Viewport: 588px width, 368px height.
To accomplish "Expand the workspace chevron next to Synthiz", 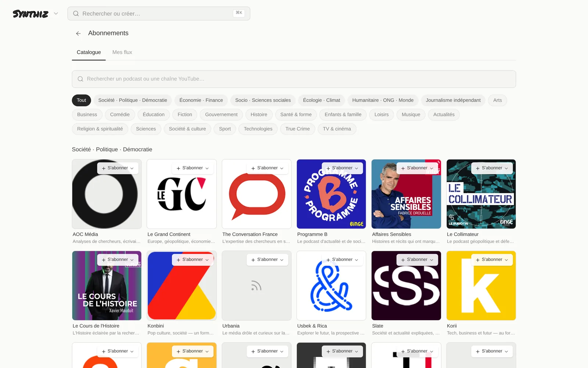I will [56, 14].
